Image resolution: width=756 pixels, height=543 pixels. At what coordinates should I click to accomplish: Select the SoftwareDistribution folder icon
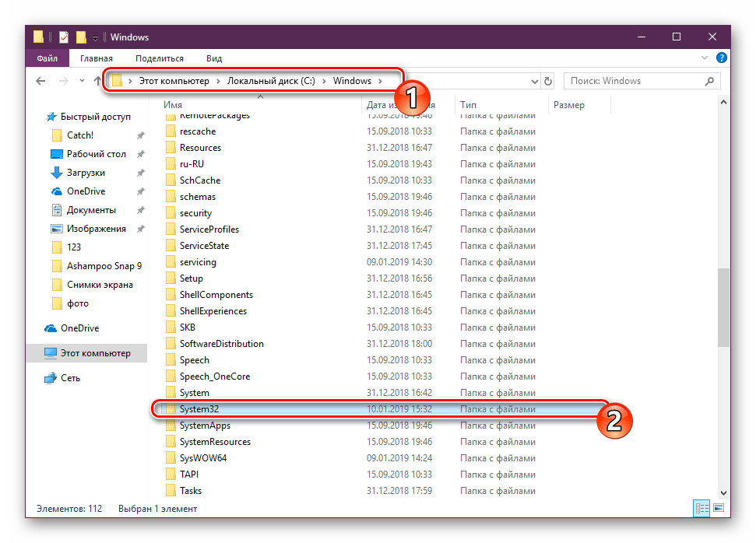(x=171, y=344)
